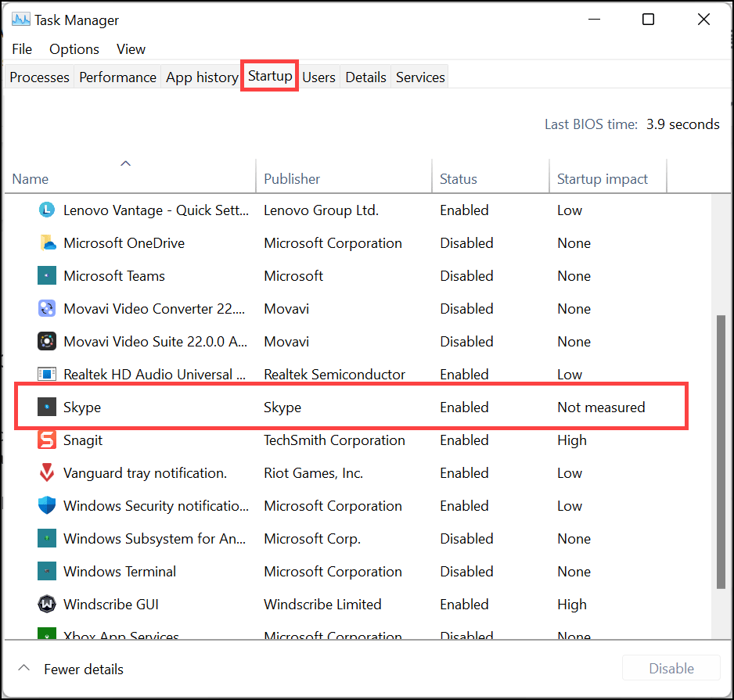
Task: Switch to the Performance tab
Action: (x=117, y=77)
